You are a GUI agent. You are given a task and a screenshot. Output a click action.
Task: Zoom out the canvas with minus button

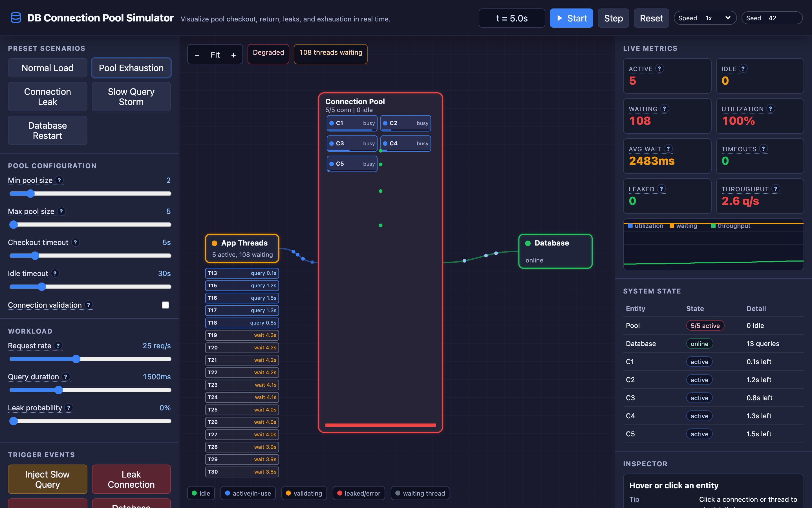tap(197, 55)
